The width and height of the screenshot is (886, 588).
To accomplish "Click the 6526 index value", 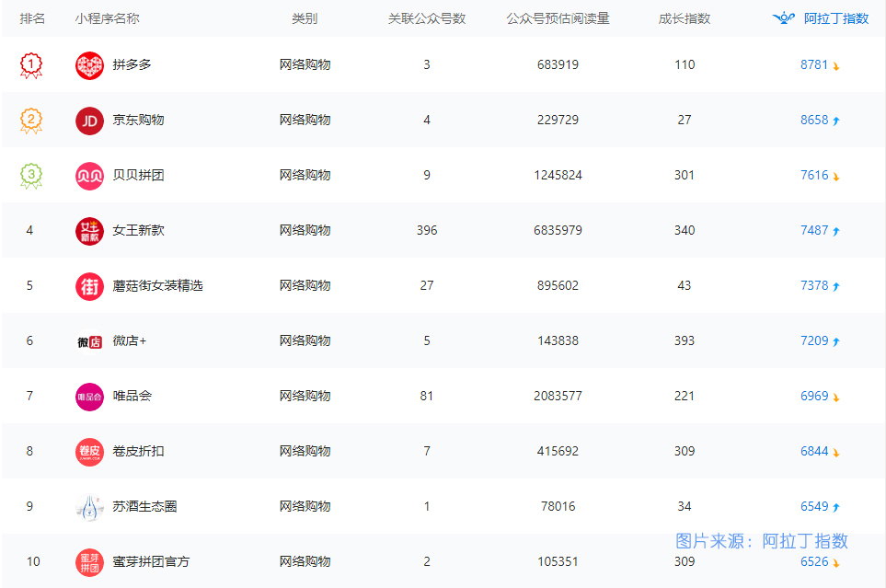I will pyautogui.click(x=814, y=561).
